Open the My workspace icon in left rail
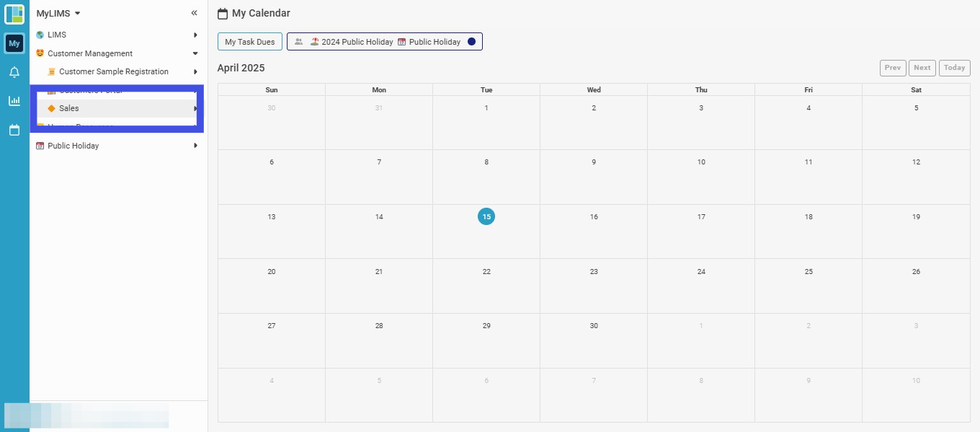This screenshot has width=980, height=432. pyautogui.click(x=14, y=43)
